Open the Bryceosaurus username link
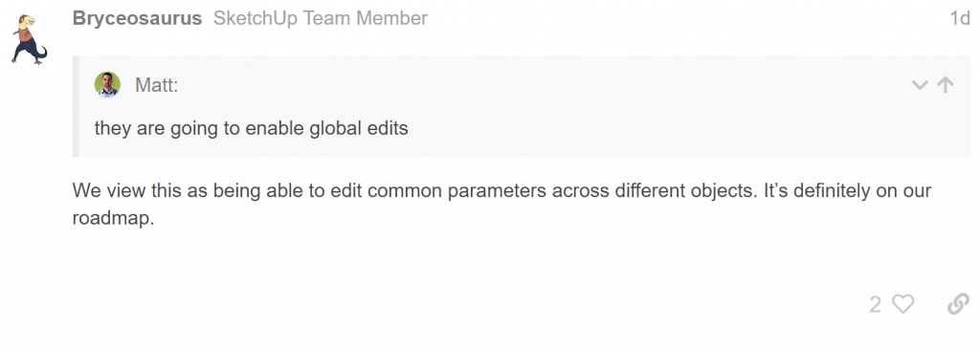 (x=137, y=18)
